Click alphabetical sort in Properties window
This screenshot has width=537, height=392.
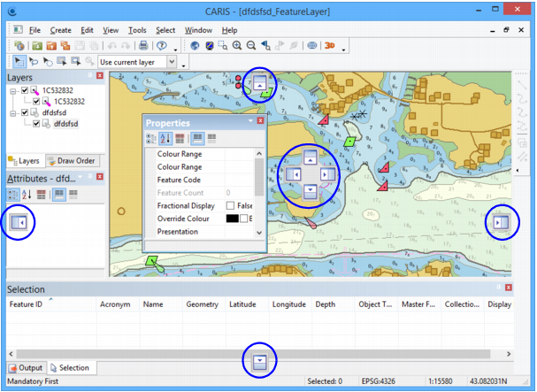click(165, 138)
